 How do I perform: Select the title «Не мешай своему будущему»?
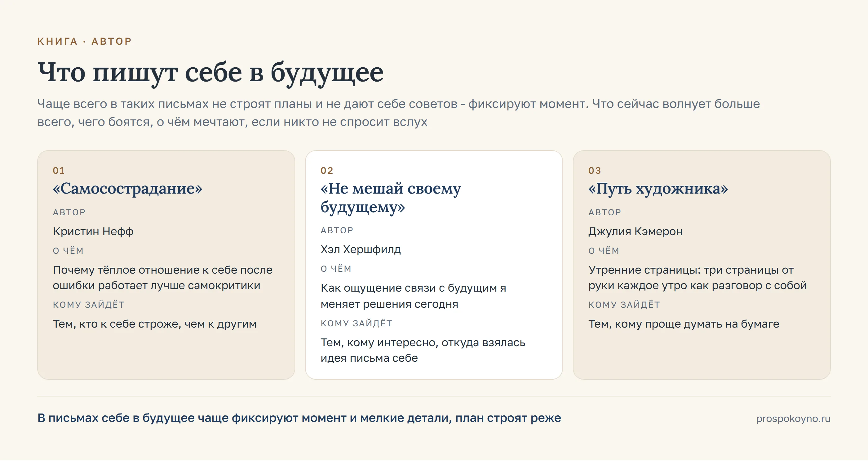(x=391, y=198)
